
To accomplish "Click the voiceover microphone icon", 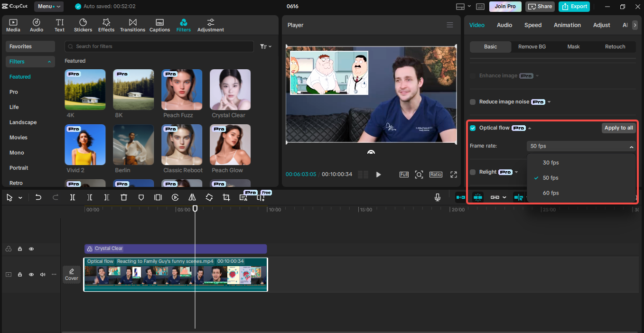I will point(437,197).
